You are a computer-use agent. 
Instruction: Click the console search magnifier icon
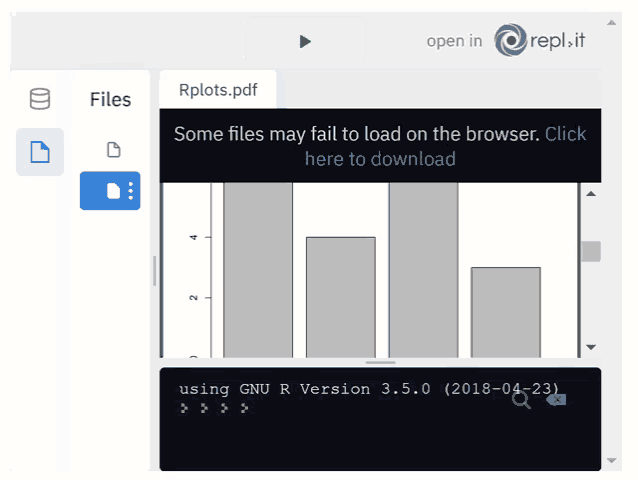point(521,400)
